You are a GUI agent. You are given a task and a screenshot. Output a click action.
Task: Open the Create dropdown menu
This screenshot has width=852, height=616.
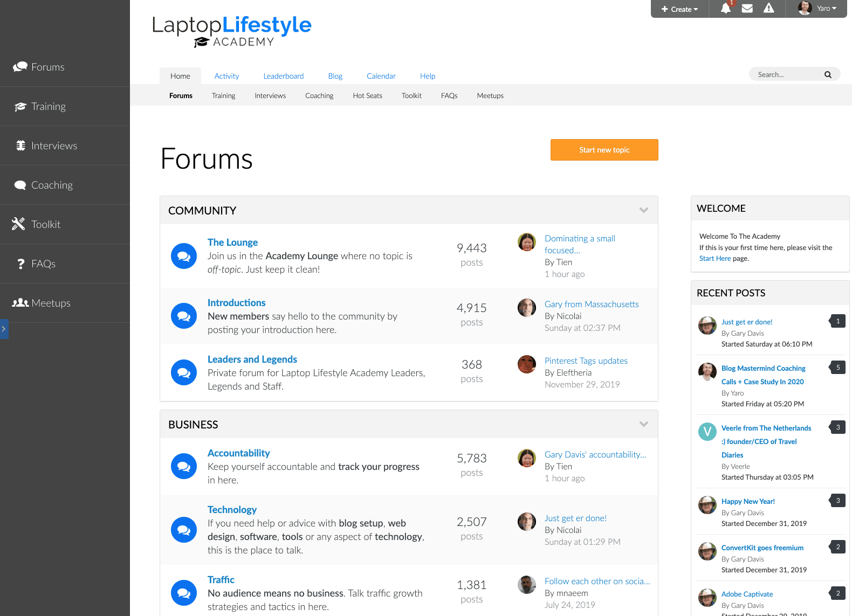[x=680, y=9]
